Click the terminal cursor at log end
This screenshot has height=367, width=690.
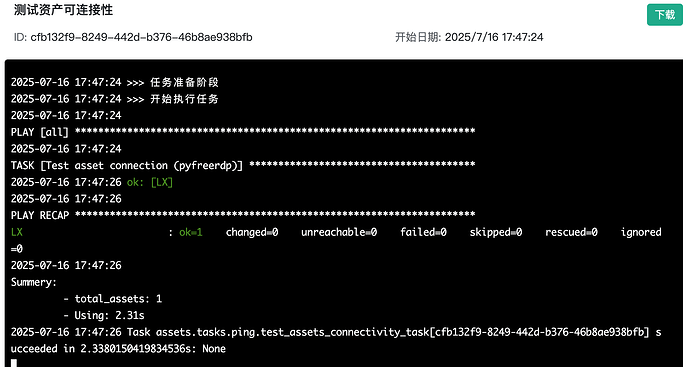[x=14, y=363]
